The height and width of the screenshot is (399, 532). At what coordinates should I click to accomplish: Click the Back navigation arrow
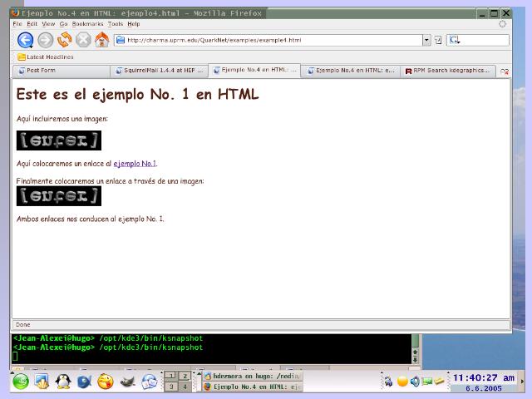pyautogui.click(x=25, y=40)
